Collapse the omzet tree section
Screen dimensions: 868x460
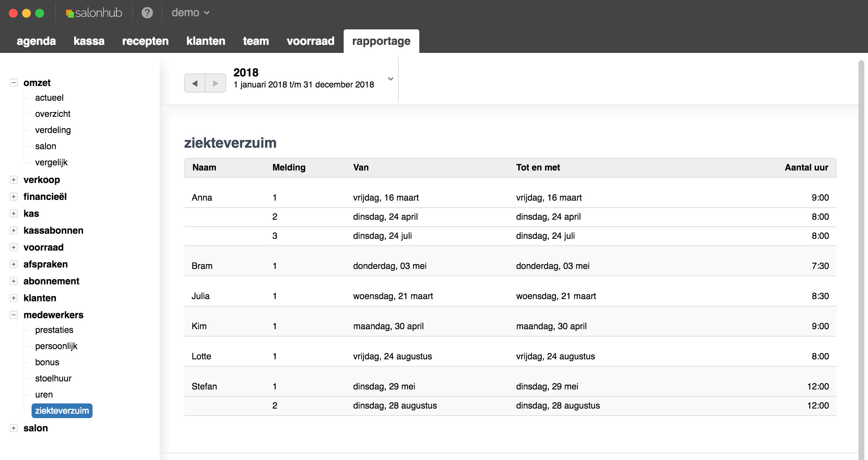click(14, 83)
